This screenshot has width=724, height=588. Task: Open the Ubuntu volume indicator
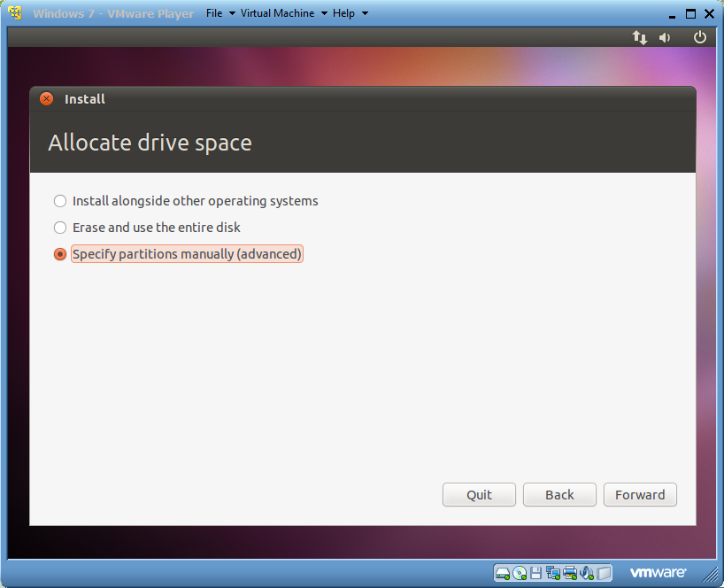pyautogui.click(x=665, y=37)
